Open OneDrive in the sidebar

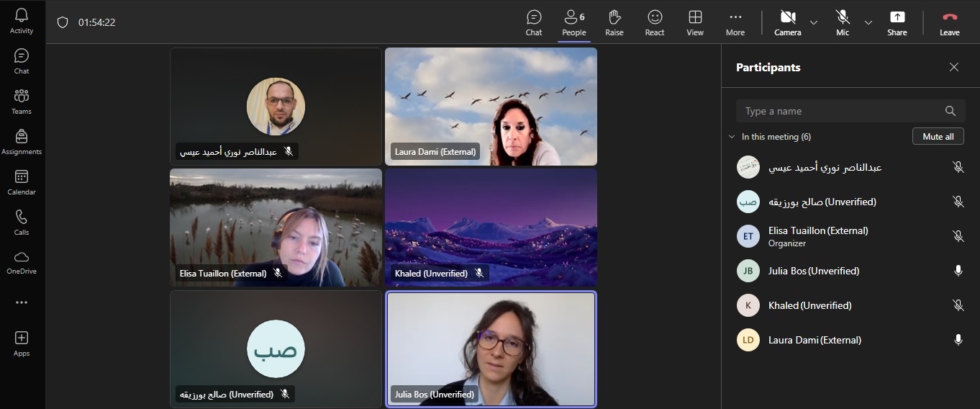click(x=22, y=262)
